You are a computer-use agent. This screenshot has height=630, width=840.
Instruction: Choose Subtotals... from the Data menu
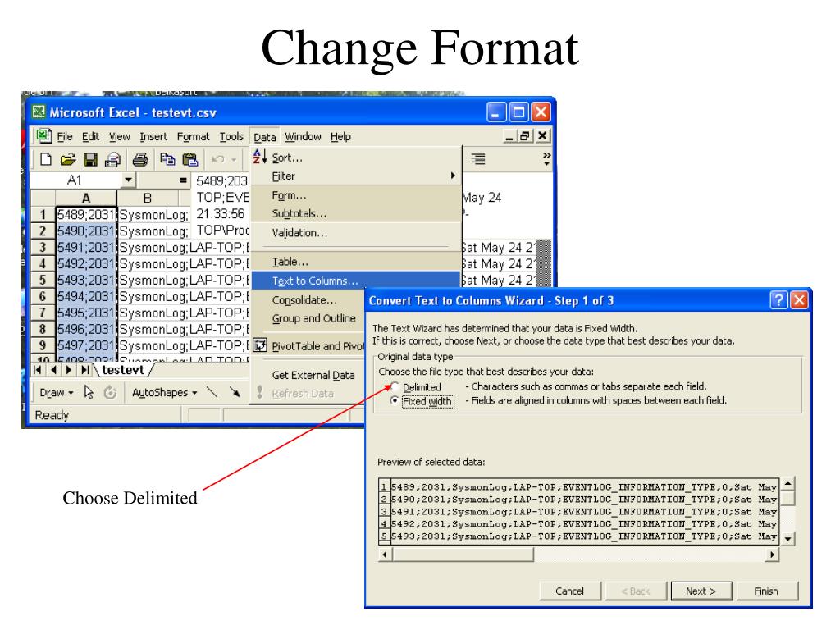tap(356, 213)
